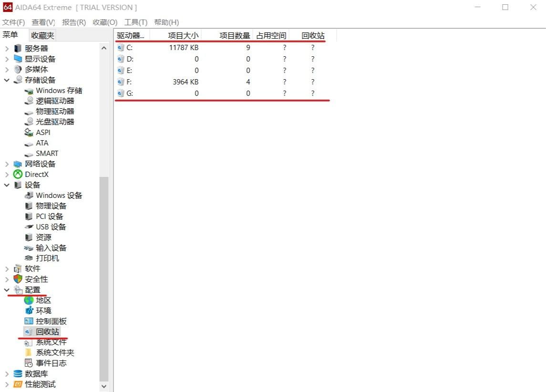The height and width of the screenshot is (392, 546).
Task: Expand the 性能测试 tree node
Action: click(7, 384)
